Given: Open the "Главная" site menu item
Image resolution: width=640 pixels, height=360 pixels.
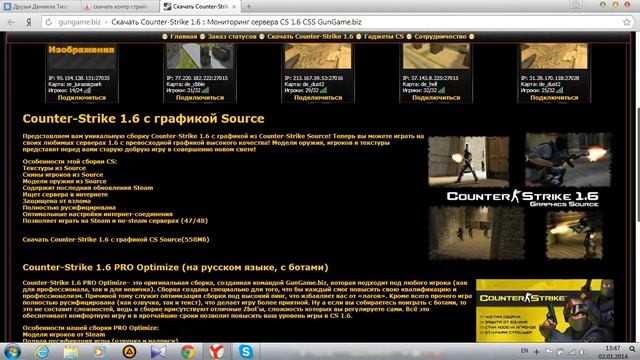Looking at the screenshot, I should (183, 37).
